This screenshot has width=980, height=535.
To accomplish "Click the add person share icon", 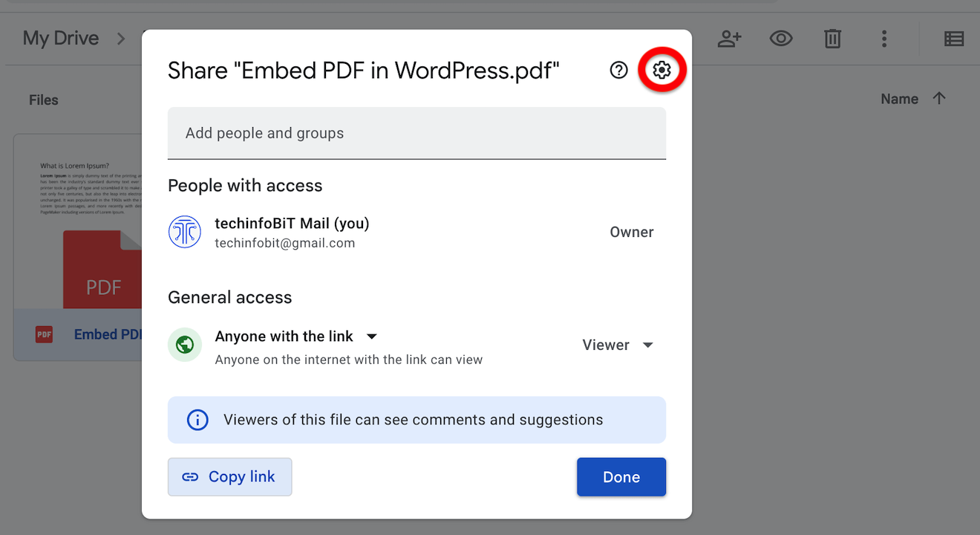I will click(x=729, y=39).
